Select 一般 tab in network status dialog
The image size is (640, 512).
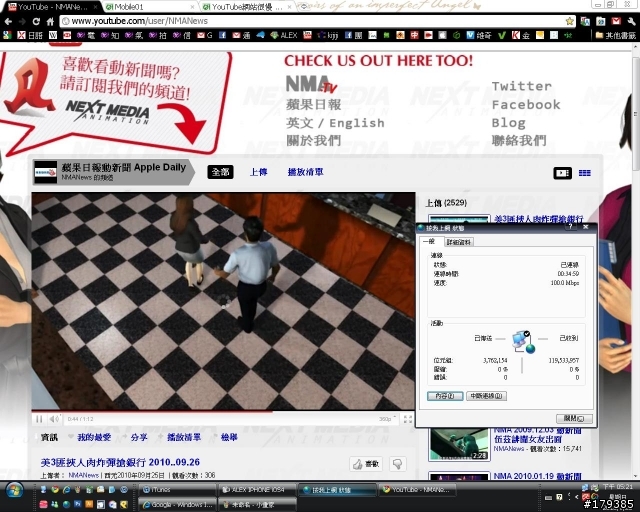(429, 242)
